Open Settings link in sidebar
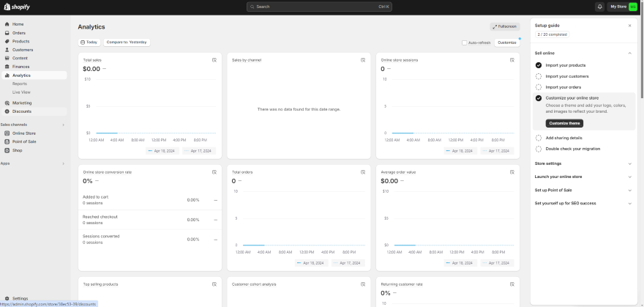Screen dimensions: 644x307 pos(20,298)
